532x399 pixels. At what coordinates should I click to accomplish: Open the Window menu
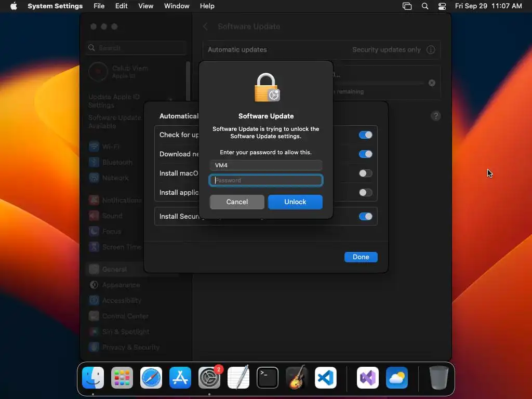[177, 6]
